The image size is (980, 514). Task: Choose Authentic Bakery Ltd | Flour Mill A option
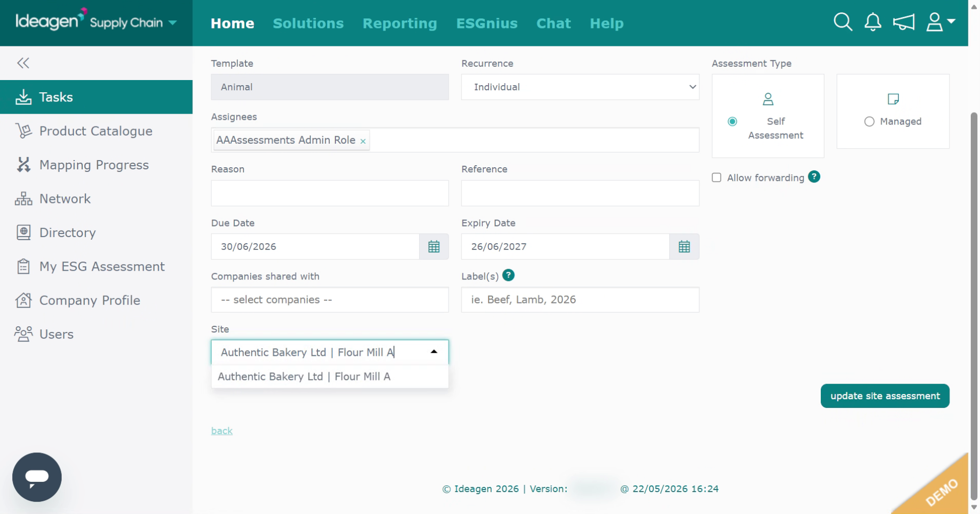point(330,376)
